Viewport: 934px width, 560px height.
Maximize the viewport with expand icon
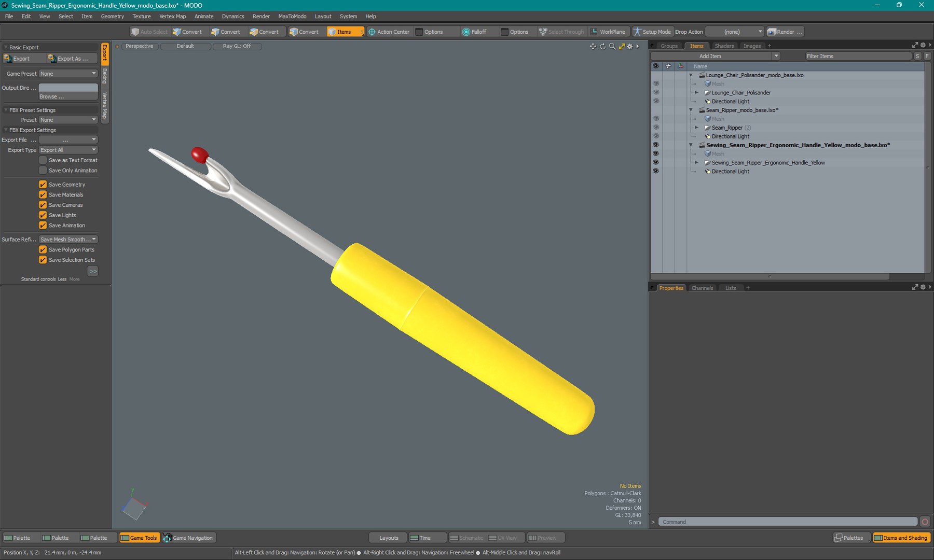pyautogui.click(x=622, y=46)
